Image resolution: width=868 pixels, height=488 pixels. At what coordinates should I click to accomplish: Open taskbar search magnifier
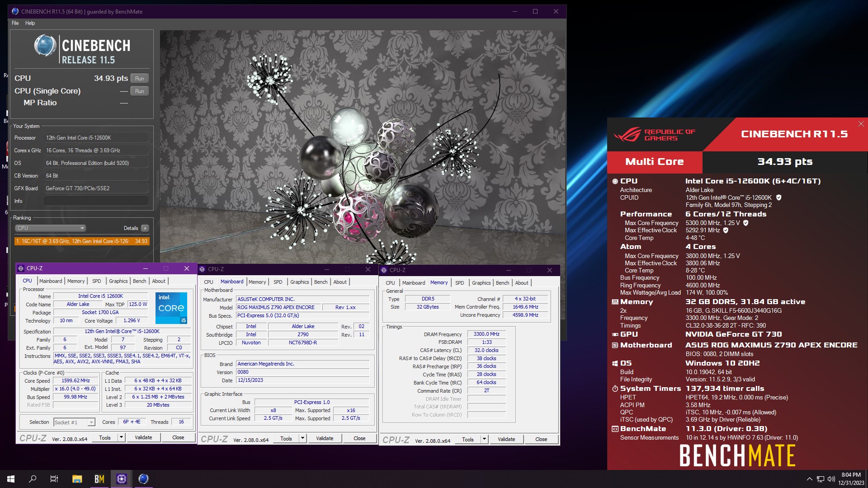tap(33, 479)
